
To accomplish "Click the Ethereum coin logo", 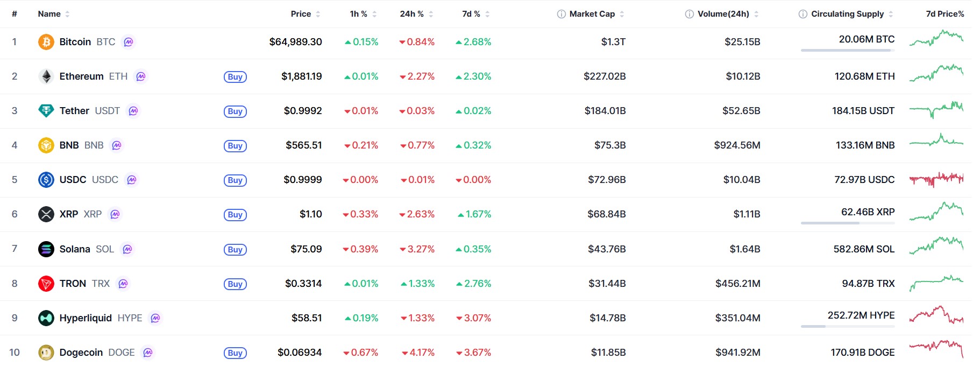I will 46,76.
